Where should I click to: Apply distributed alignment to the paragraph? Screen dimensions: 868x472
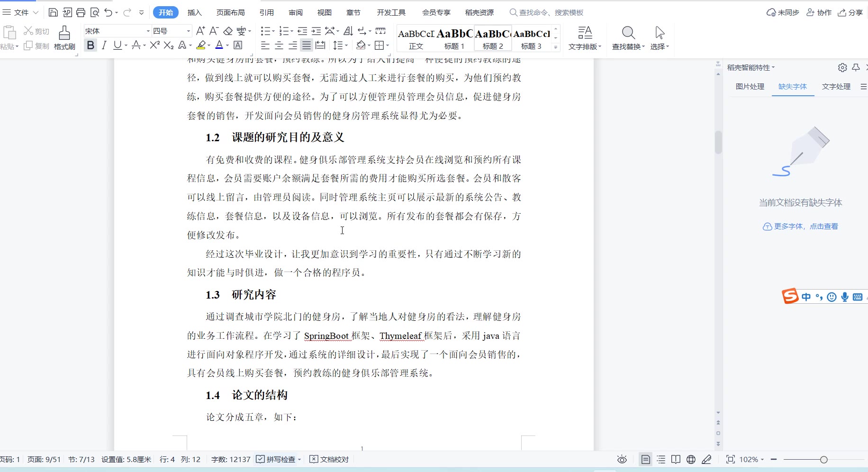pyautogui.click(x=320, y=45)
